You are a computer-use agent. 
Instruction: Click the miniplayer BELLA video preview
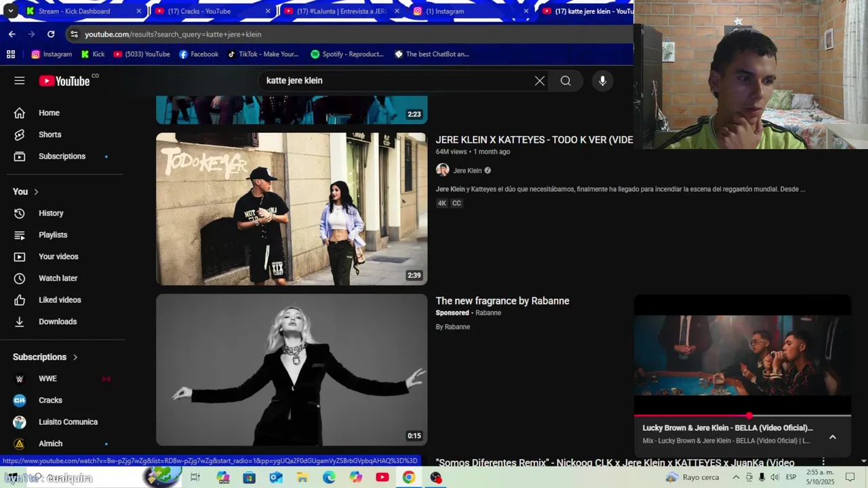(x=743, y=354)
